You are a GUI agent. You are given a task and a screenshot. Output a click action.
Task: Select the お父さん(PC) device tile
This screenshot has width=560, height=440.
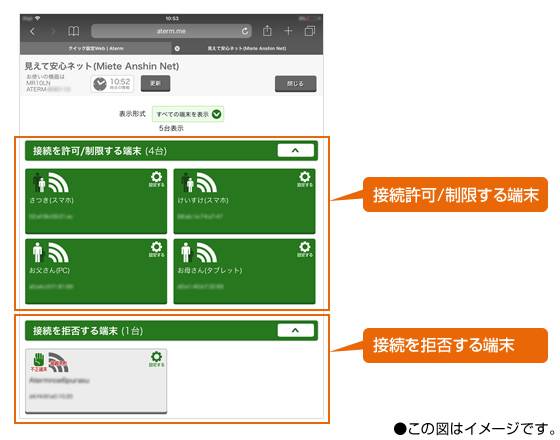click(x=96, y=271)
